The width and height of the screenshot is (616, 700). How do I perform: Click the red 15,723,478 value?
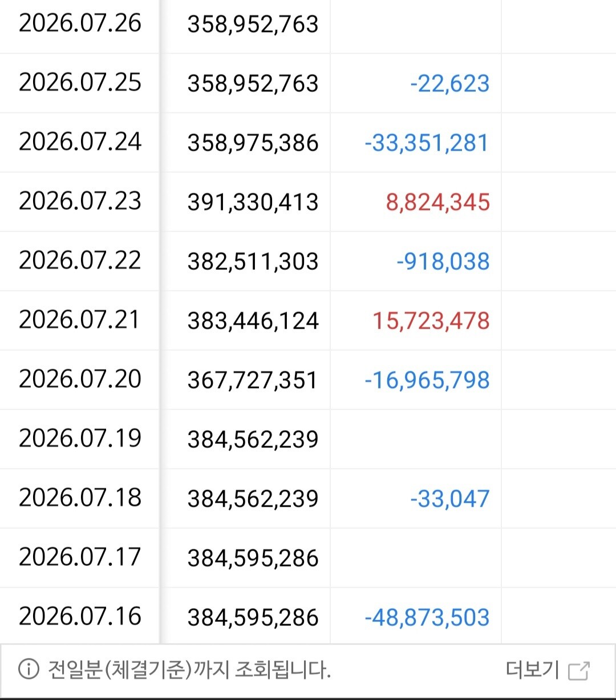click(x=431, y=321)
